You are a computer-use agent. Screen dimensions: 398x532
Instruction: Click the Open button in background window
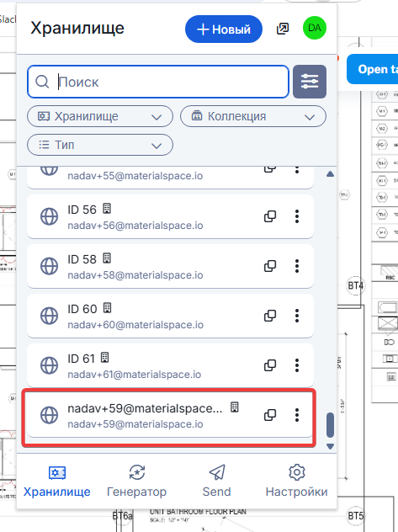click(372, 69)
